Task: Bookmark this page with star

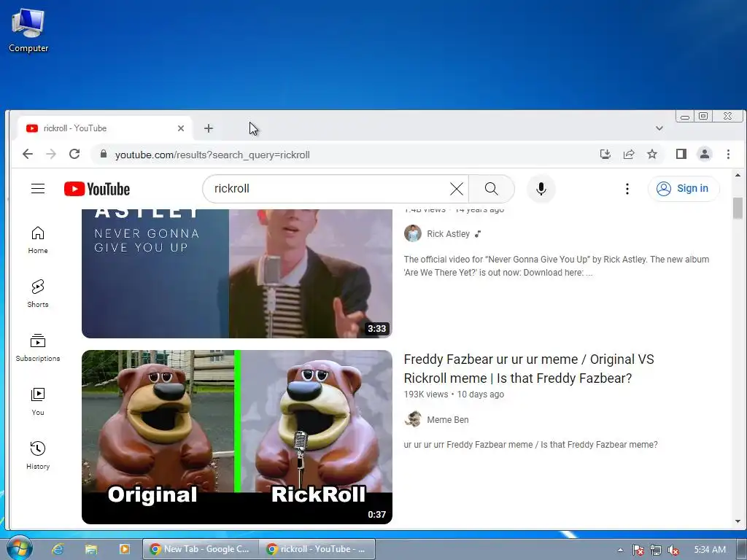Action: click(x=651, y=154)
